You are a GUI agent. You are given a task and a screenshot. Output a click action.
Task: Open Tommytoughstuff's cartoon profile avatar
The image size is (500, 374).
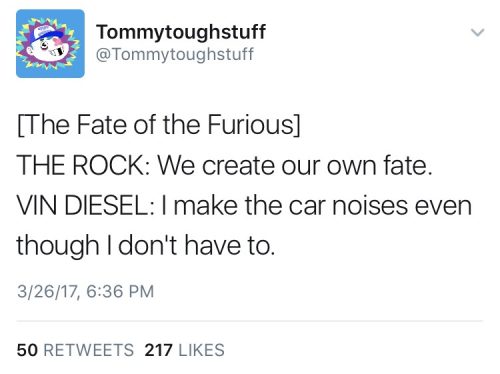pos(50,44)
